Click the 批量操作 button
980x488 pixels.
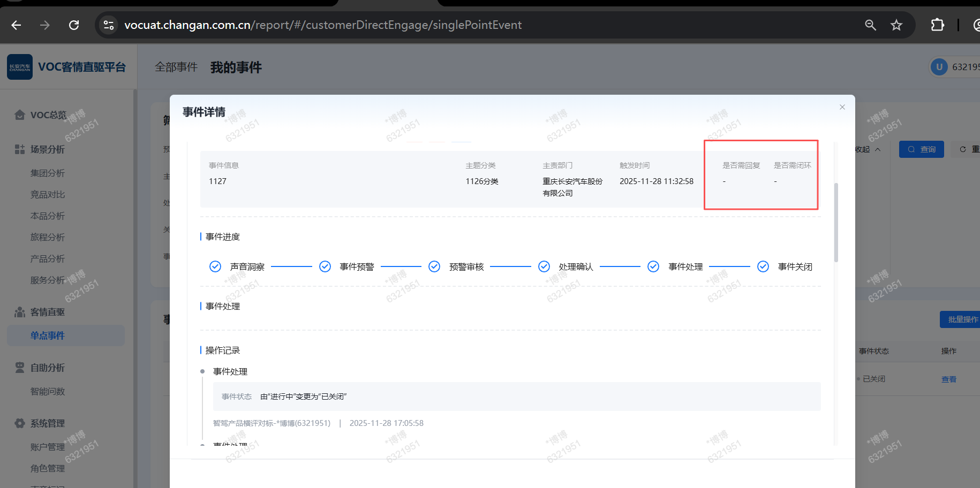point(961,319)
